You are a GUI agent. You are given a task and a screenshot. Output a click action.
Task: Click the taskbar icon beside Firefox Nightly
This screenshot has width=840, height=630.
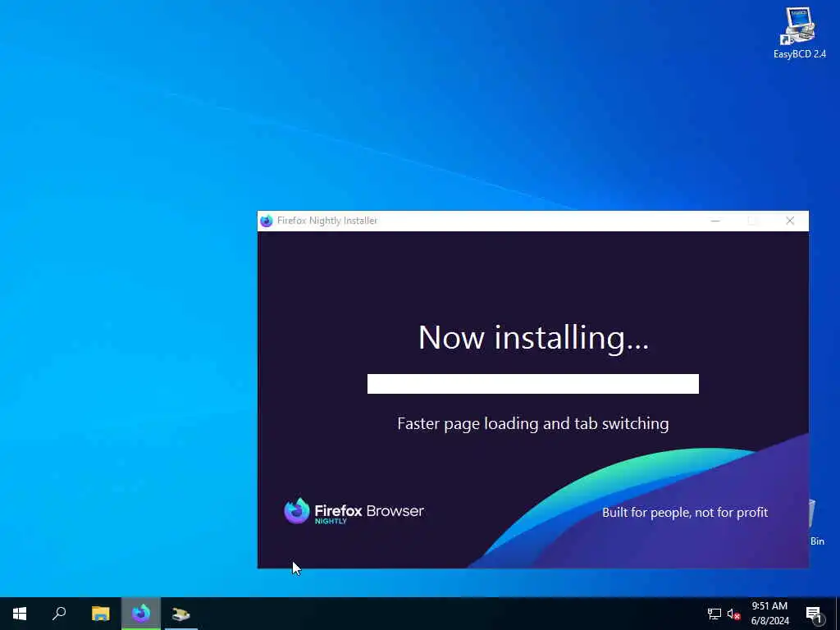pyautogui.click(x=181, y=614)
